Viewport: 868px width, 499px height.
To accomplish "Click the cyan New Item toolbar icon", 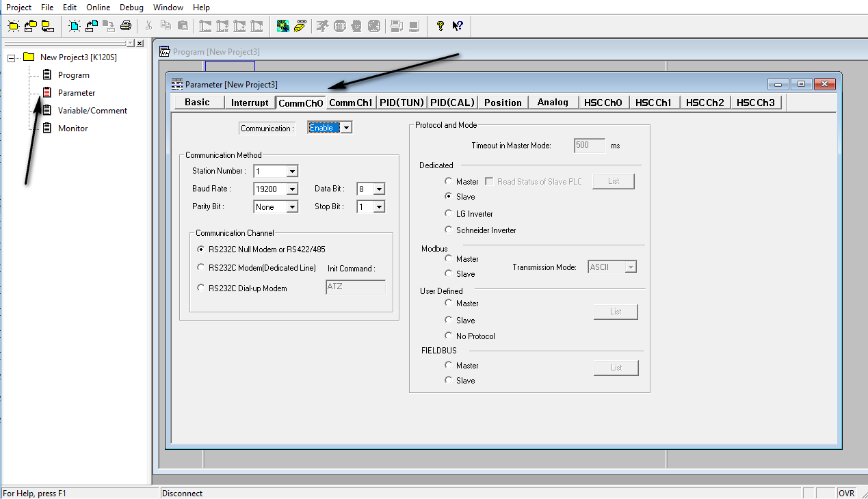I will click(x=75, y=26).
